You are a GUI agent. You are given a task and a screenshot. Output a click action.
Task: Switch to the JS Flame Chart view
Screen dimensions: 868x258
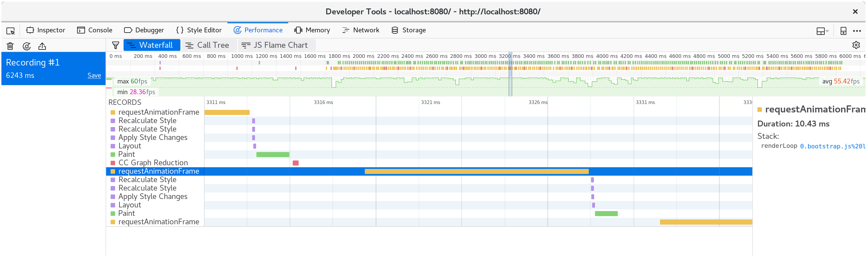pyautogui.click(x=277, y=45)
